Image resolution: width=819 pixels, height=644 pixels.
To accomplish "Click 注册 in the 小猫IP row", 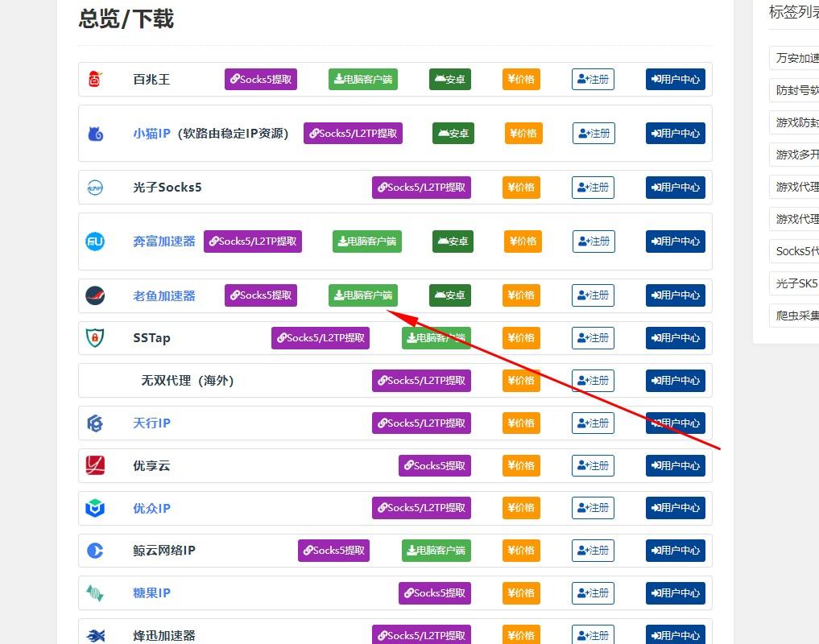I will (594, 133).
